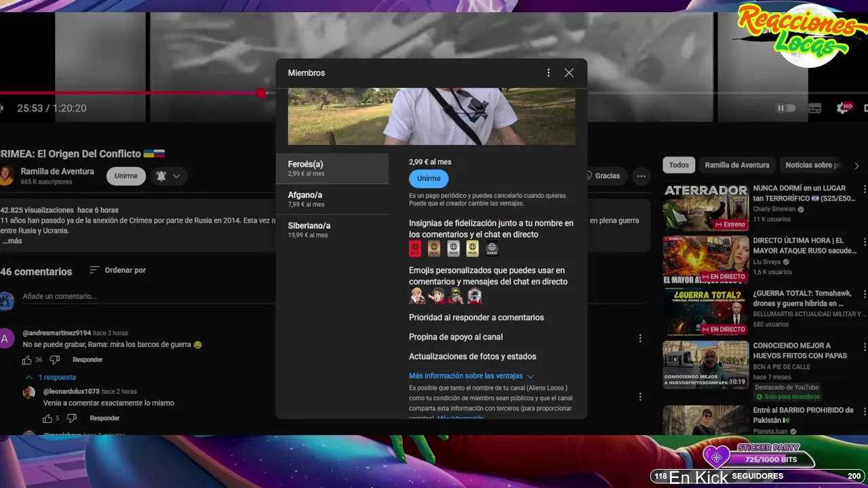Click the black loyalty badge icon
Screen dimensions: 868x488
[x=492, y=249]
